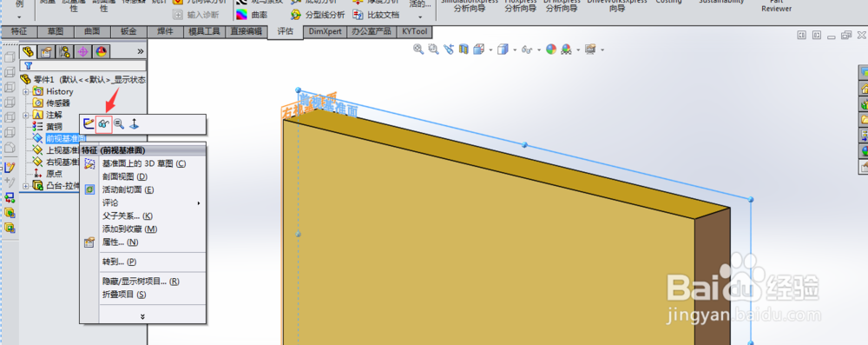868x345 pixels.
Task: Select the 传感器 sensors tree item
Action: tap(51, 103)
